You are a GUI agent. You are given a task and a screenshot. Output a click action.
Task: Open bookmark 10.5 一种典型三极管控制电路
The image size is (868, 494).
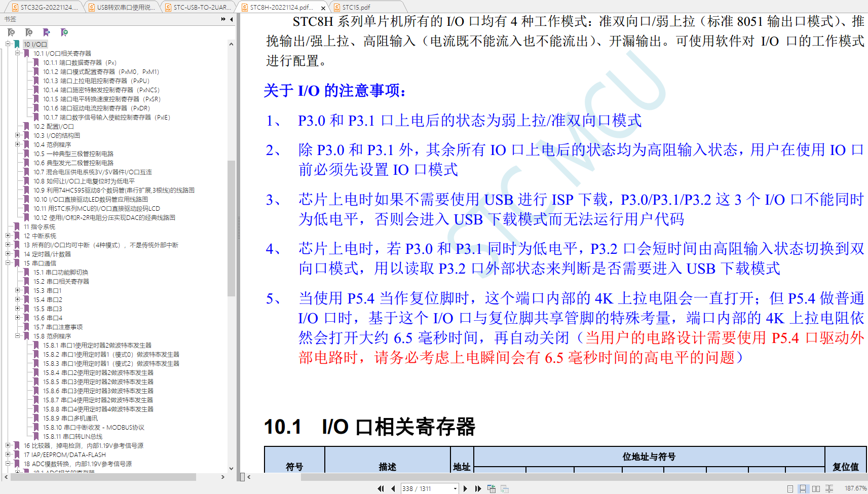(73, 154)
